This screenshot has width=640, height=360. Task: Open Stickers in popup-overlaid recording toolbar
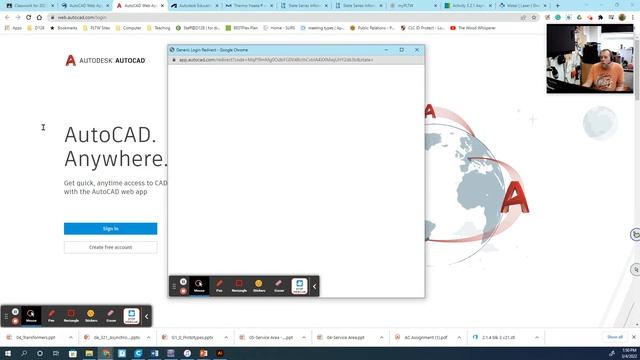[259, 286]
